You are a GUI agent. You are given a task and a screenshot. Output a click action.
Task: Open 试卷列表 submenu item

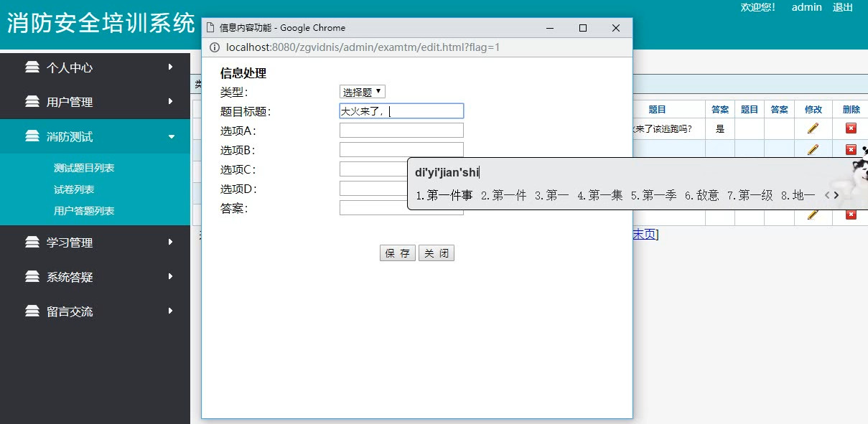(74, 189)
